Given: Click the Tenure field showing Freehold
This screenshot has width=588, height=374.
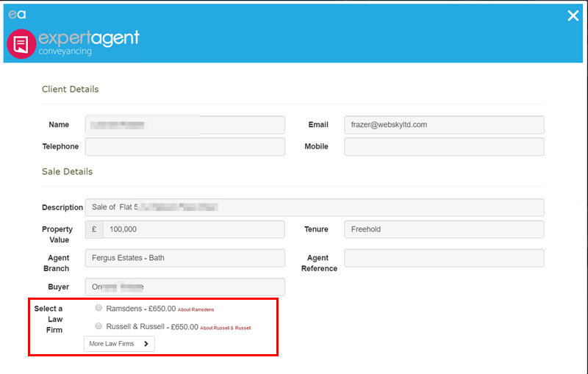Looking at the screenshot, I should tap(444, 229).
